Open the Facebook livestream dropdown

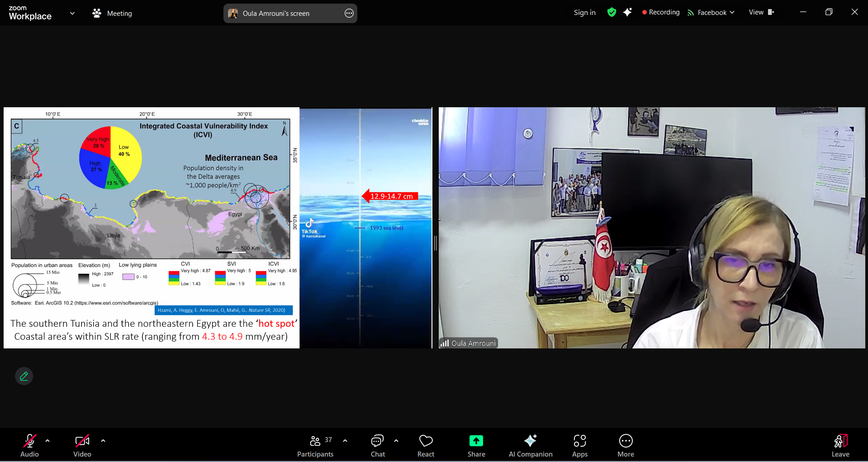tap(711, 13)
